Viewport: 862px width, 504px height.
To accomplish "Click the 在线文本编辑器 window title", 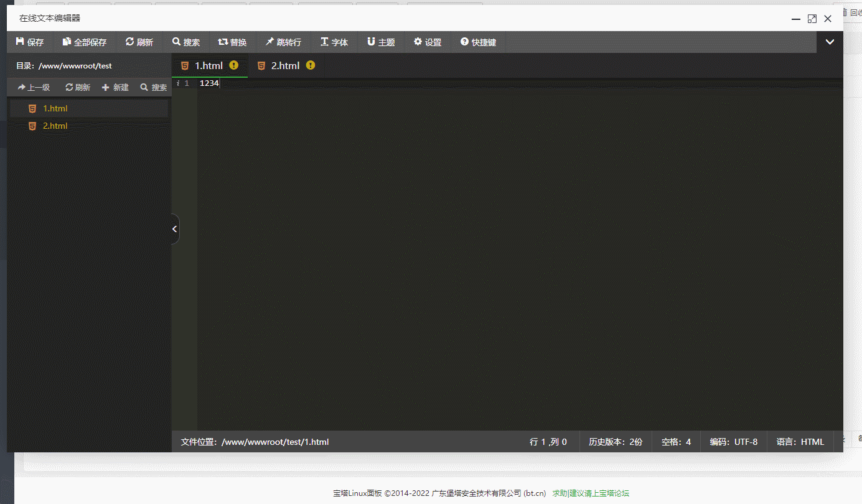I will coord(50,19).
